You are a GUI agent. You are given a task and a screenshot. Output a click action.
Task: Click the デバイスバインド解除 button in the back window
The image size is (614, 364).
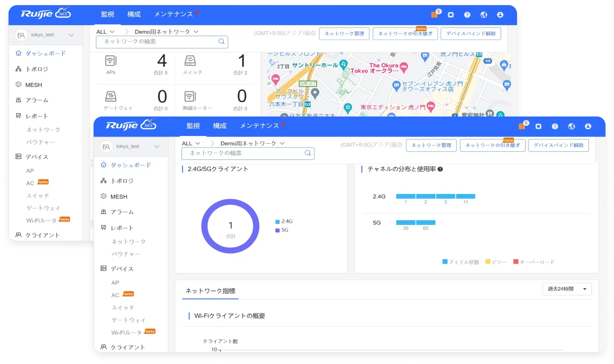tap(471, 34)
